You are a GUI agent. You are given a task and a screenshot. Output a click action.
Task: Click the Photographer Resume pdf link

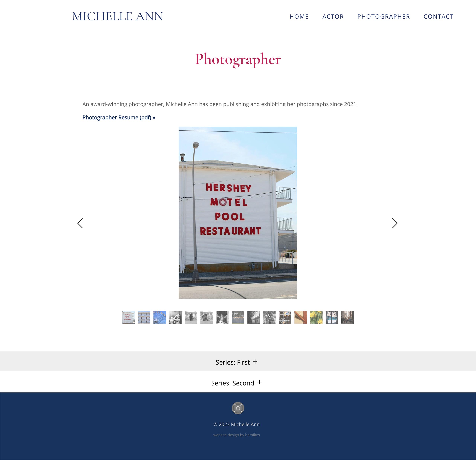click(x=119, y=117)
